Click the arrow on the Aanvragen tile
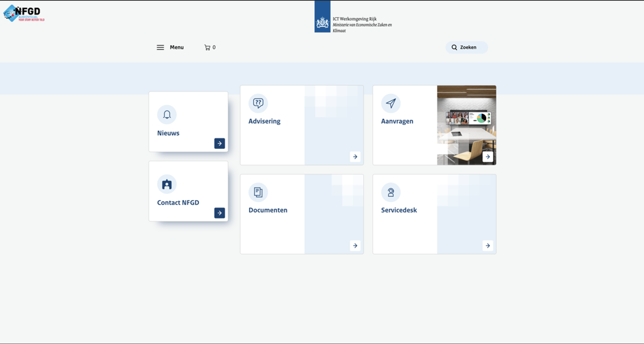This screenshot has height=344, width=644. point(488,156)
